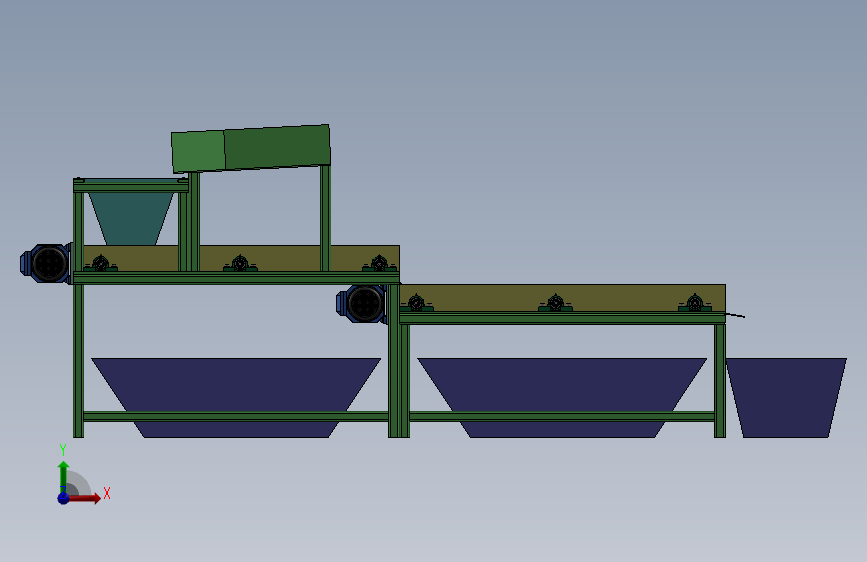Screen dimensions: 867x562
Task: Select the bottom cross rail under the upper conveyor
Action: tap(236, 417)
